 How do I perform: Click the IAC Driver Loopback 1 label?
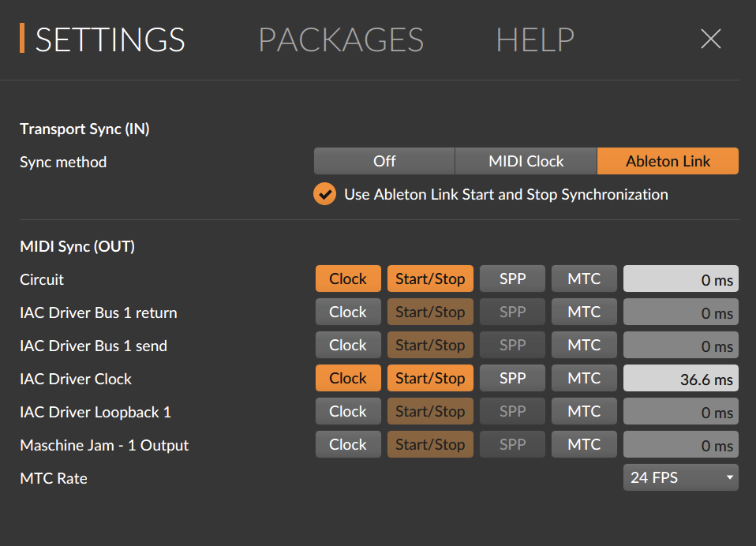pyautogui.click(x=95, y=413)
